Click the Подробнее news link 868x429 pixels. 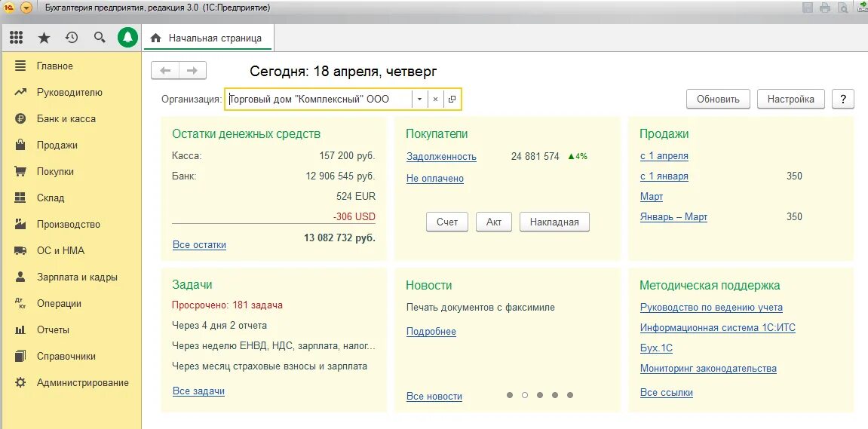click(x=431, y=332)
